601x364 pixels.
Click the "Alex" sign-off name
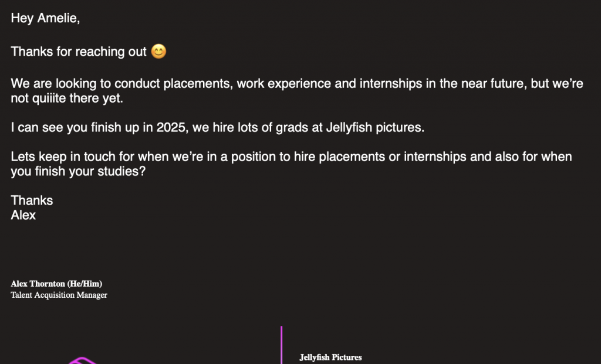(x=23, y=215)
